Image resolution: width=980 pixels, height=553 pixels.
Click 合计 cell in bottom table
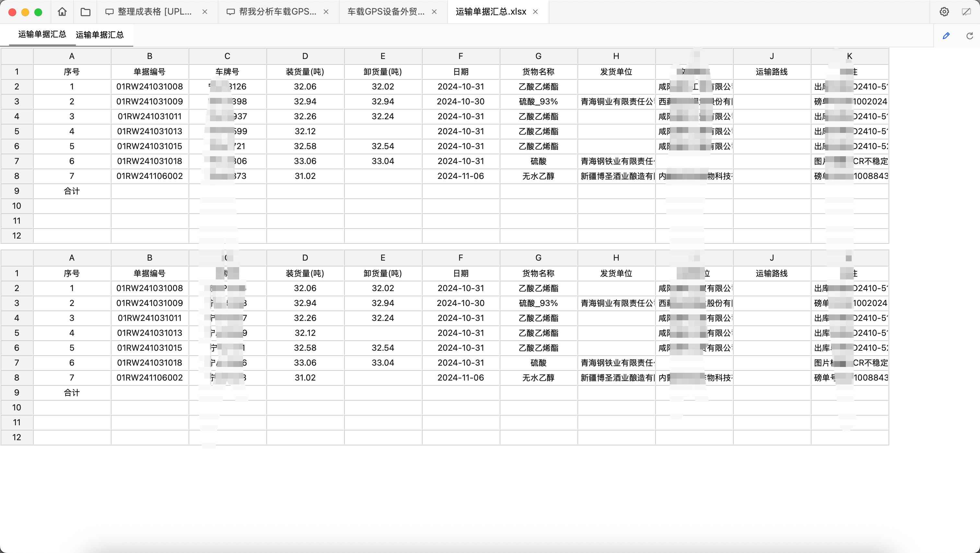tap(72, 393)
